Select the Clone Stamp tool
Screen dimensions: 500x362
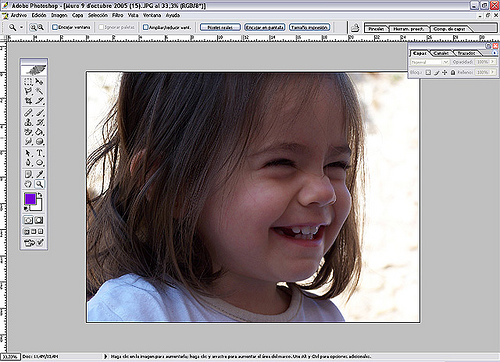(x=28, y=122)
